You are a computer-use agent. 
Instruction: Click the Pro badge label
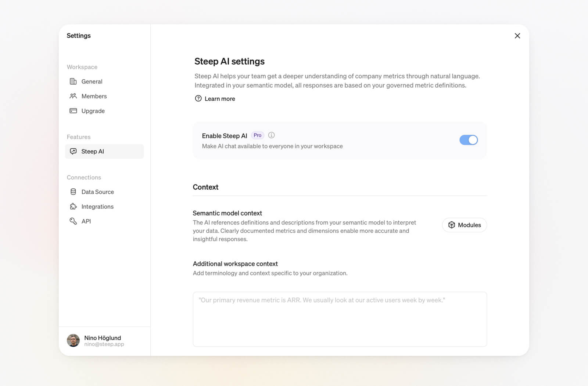[x=257, y=135]
